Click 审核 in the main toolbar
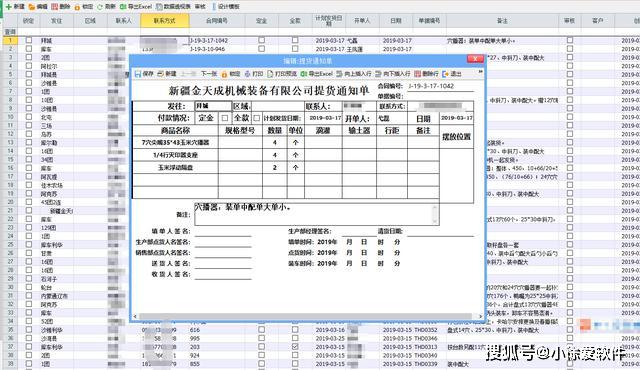The width and height of the screenshot is (640, 370). tap(200, 7)
